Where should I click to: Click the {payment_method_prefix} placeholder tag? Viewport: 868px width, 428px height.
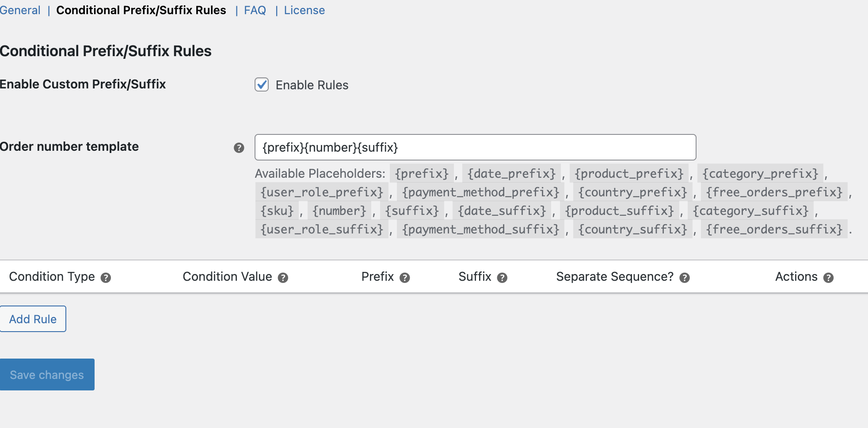point(480,192)
